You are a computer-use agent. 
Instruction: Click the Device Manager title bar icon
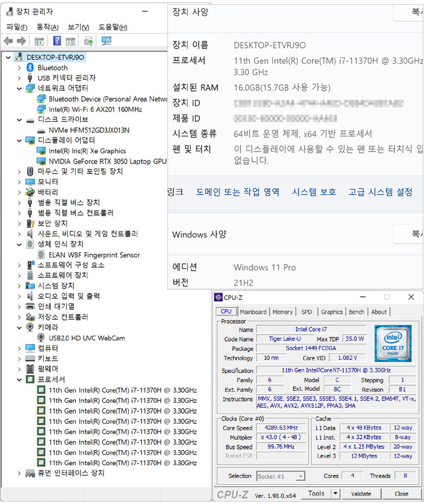point(10,12)
